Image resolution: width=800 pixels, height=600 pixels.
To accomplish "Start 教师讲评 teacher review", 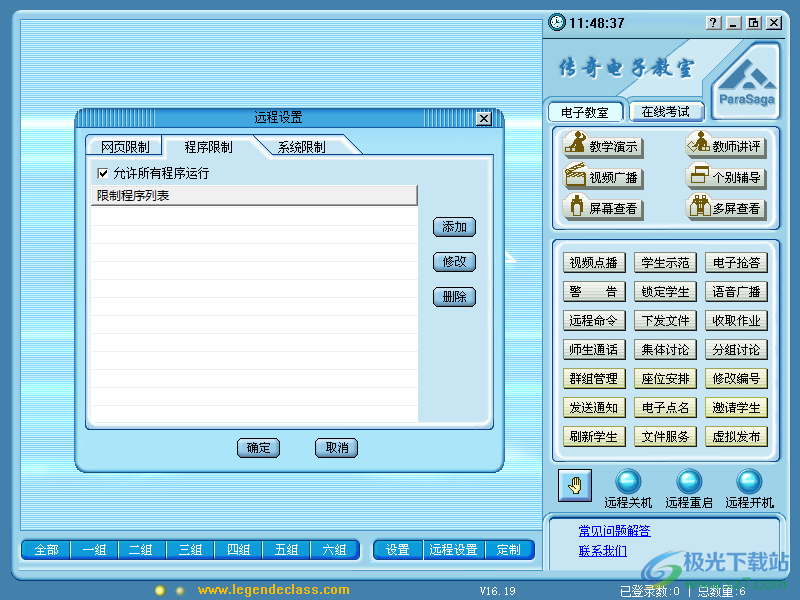I will point(726,146).
